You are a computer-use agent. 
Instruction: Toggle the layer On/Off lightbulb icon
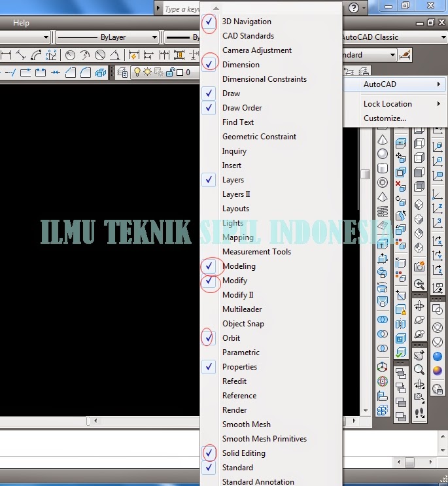click(137, 72)
